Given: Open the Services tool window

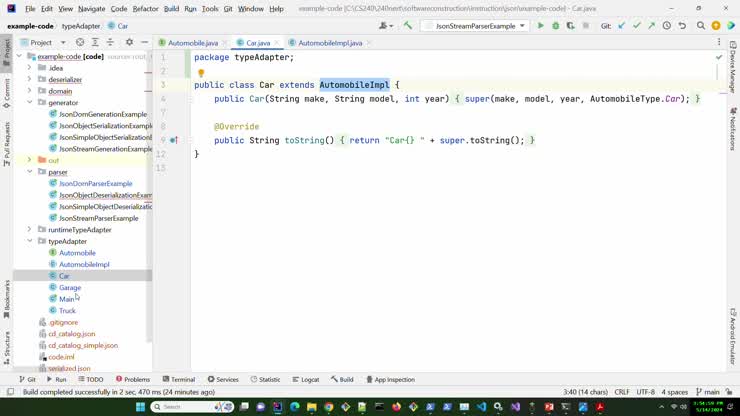Looking at the screenshot, I should point(223,379).
